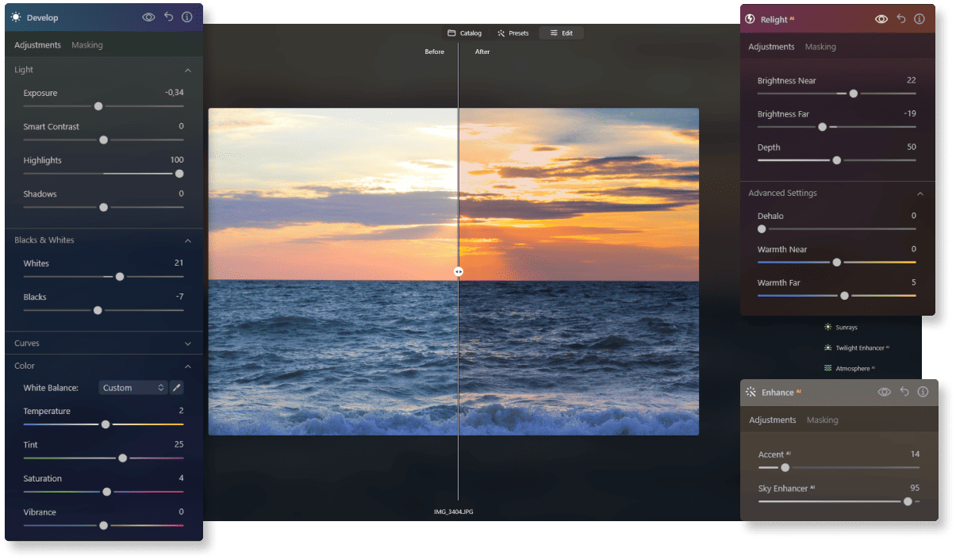Open the Catalog view

(x=464, y=33)
